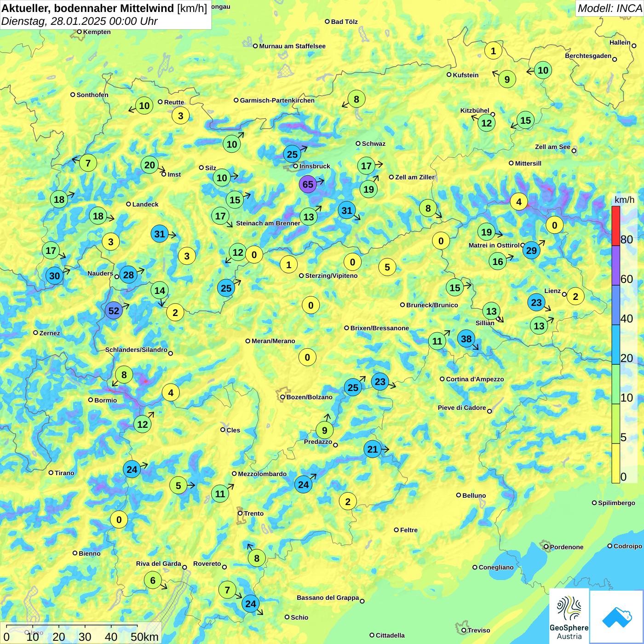Click the red 80+ km/h legend color
The image size is (644, 644).
click(616, 225)
